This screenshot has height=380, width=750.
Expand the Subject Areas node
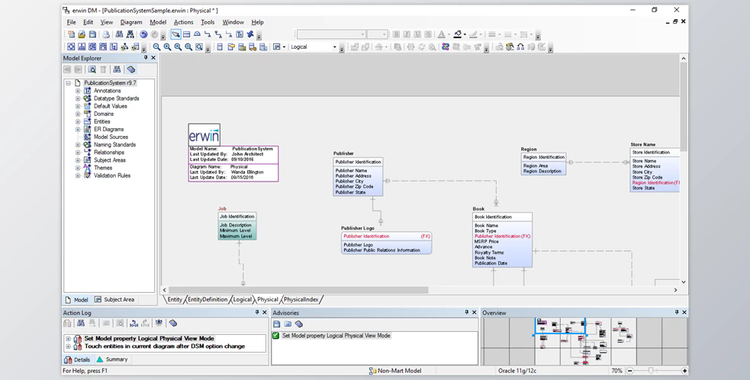[x=78, y=160]
